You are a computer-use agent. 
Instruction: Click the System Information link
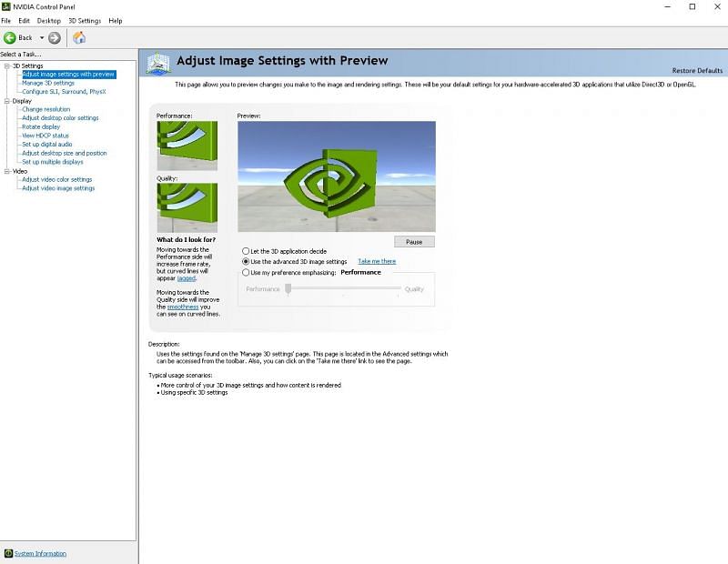(40, 554)
